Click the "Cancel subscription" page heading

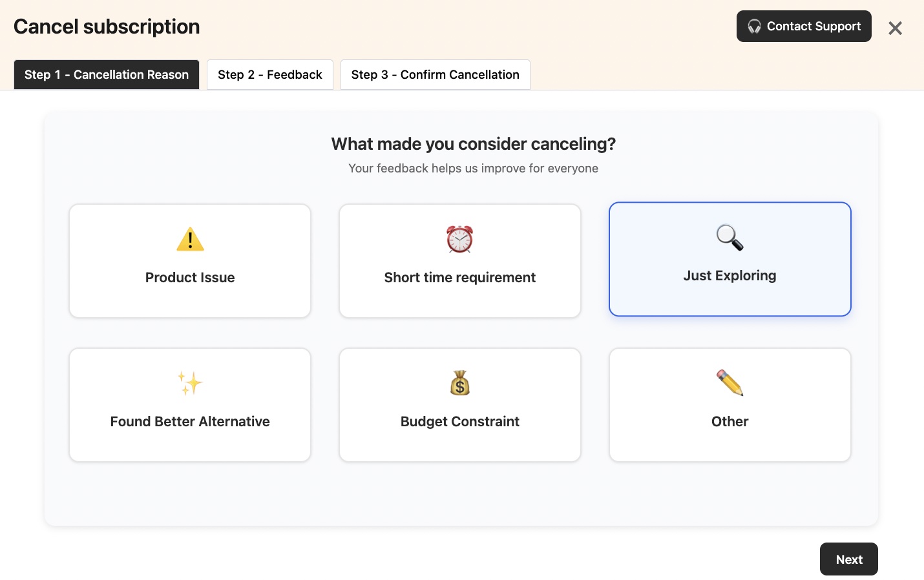click(x=107, y=26)
